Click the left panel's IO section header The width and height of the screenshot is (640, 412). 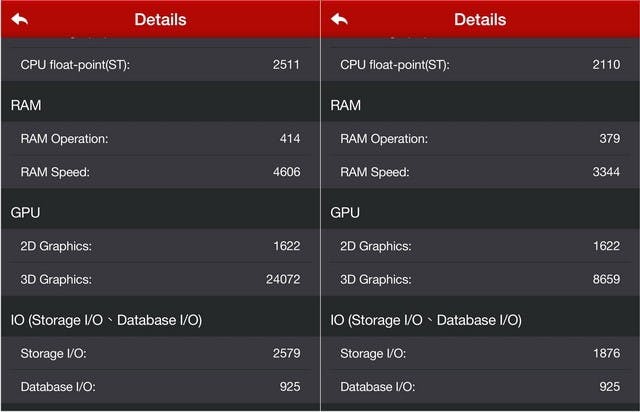pos(106,320)
